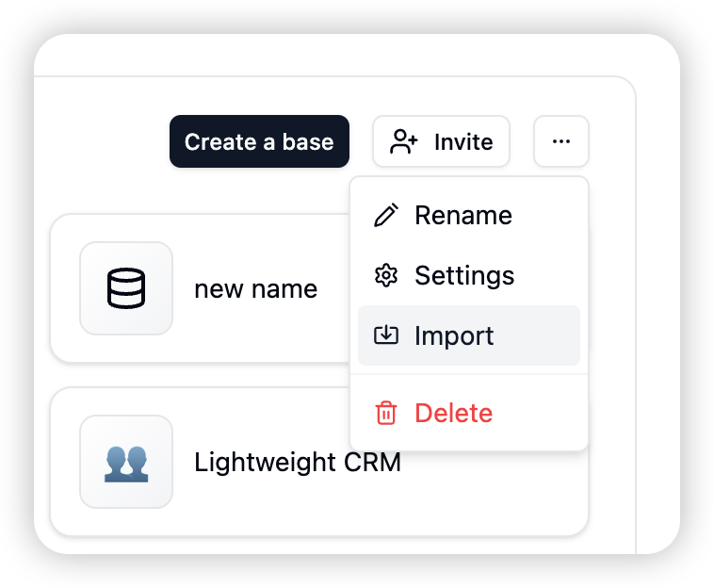The height and width of the screenshot is (588, 714).
Task: Click the ellipsis dots icon
Action: click(x=561, y=141)
